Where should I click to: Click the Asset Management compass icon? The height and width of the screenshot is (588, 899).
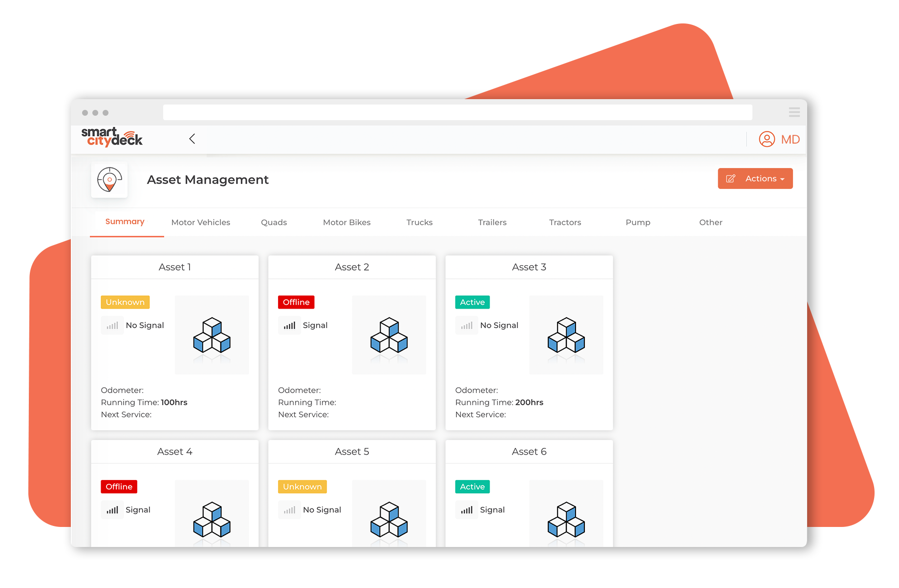pyautogui.click(x=109, y=180)
